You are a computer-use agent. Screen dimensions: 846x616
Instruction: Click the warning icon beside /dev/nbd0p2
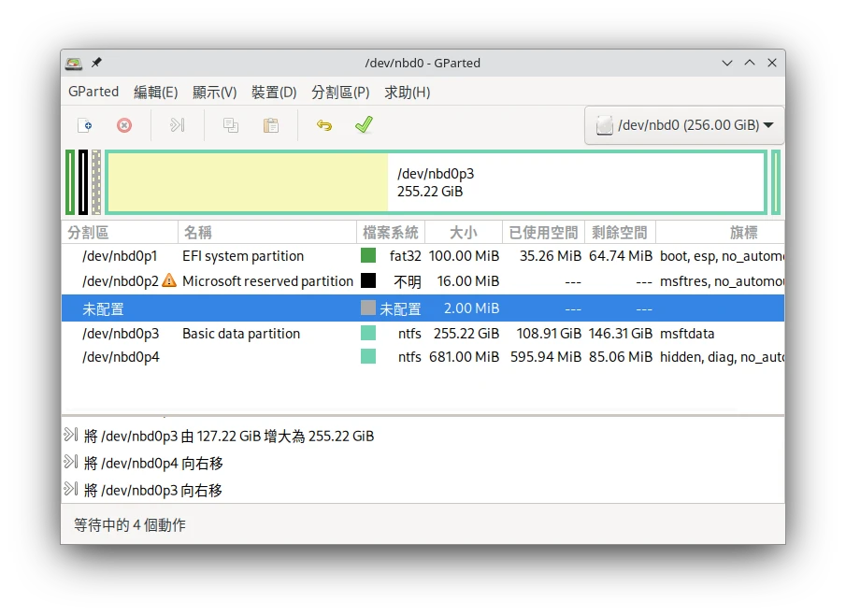point(169,280)
